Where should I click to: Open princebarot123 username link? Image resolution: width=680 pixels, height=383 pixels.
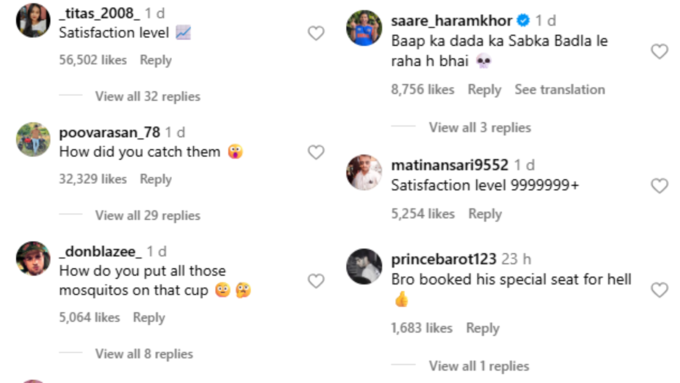click(444, 259)
